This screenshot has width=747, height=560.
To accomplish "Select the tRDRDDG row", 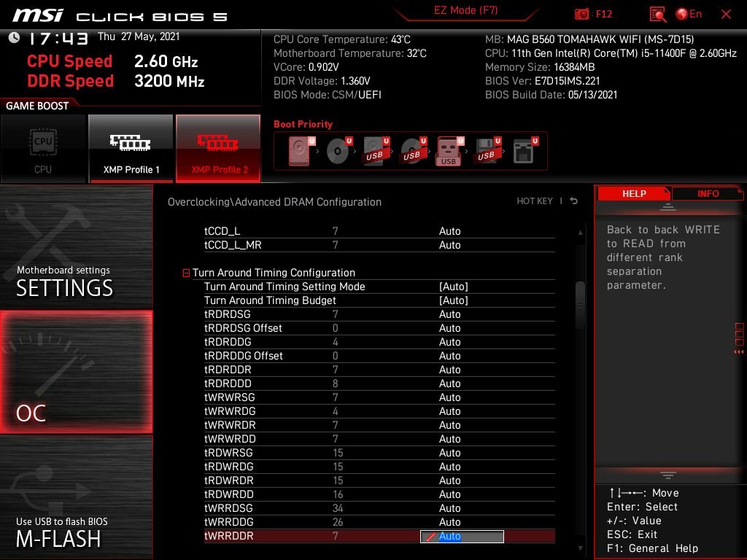I will tap(379, 342).
